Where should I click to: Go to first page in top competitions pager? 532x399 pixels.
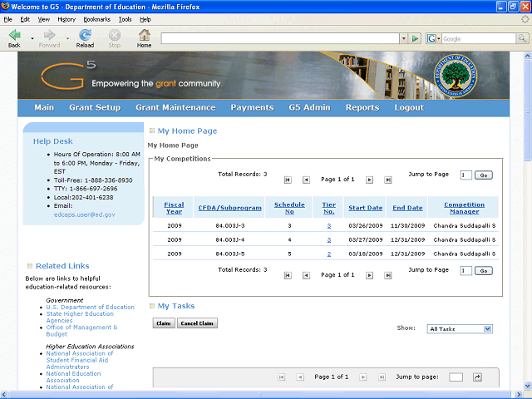[x=288, y=180]
